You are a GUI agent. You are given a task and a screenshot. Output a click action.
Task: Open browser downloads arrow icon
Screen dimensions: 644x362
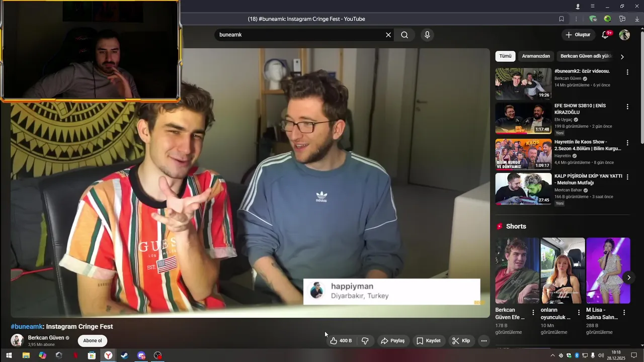click(637, 19)
